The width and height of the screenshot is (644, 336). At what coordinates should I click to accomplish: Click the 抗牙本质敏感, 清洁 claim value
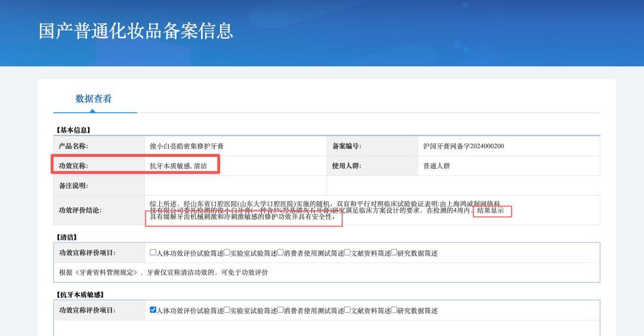click(178, 166)
